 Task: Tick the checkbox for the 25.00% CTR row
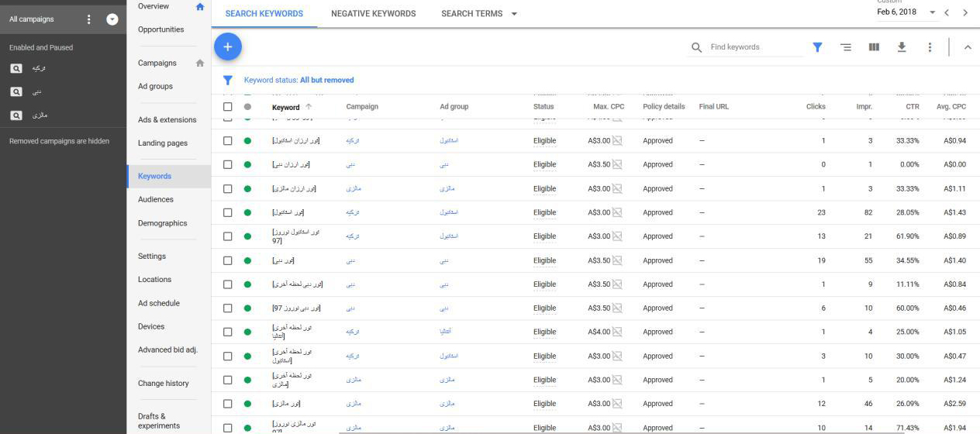tap(228, 332)
